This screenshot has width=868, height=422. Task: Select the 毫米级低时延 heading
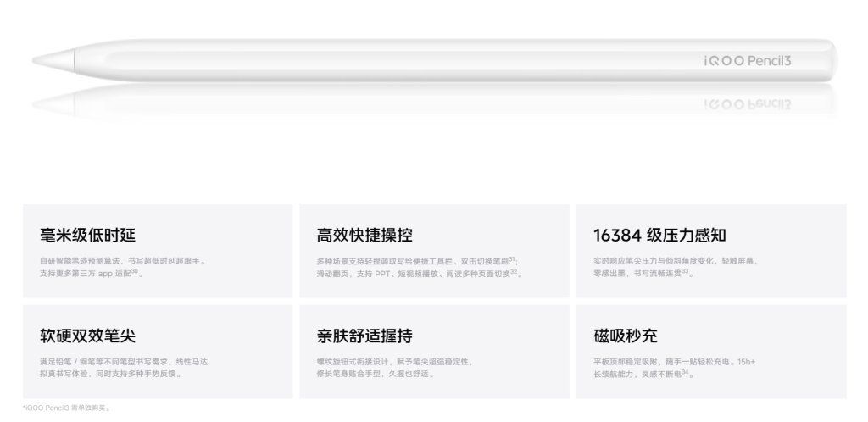pyautogui.click(x=87, y=235)
